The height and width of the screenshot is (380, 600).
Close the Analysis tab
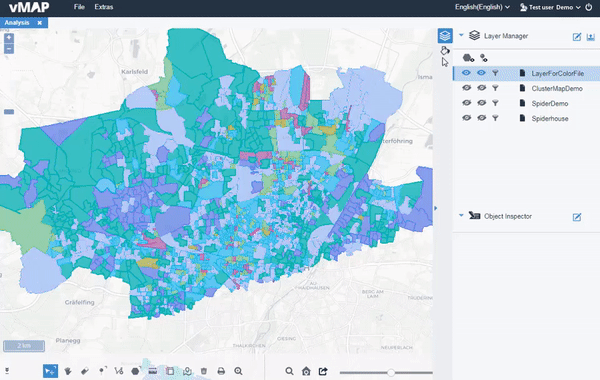[x=39, y=23]
